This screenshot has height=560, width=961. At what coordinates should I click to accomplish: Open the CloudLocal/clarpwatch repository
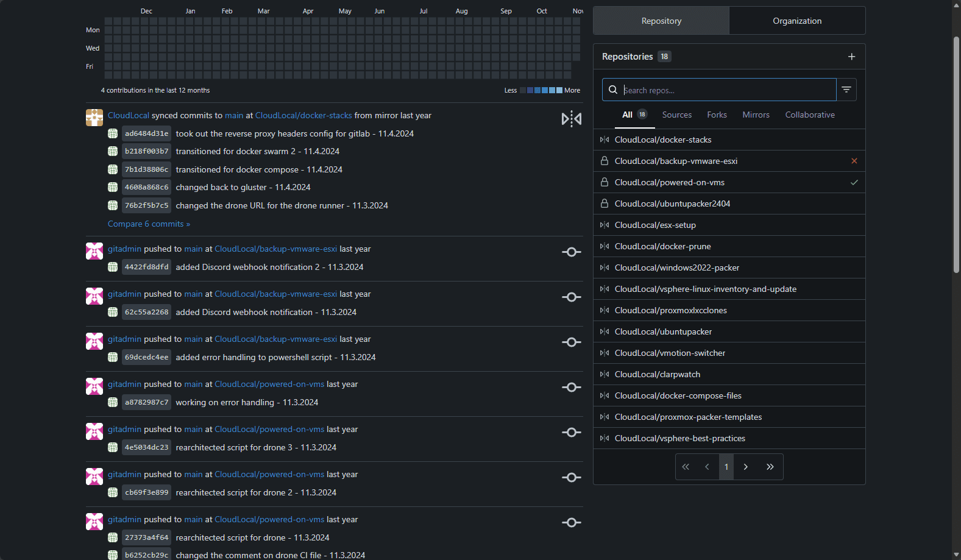(x=657, y=374)
